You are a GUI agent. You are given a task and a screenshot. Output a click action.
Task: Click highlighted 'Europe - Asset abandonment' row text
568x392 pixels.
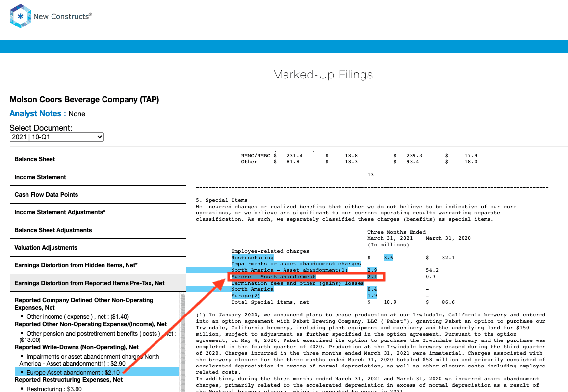(x=274, y=277)
